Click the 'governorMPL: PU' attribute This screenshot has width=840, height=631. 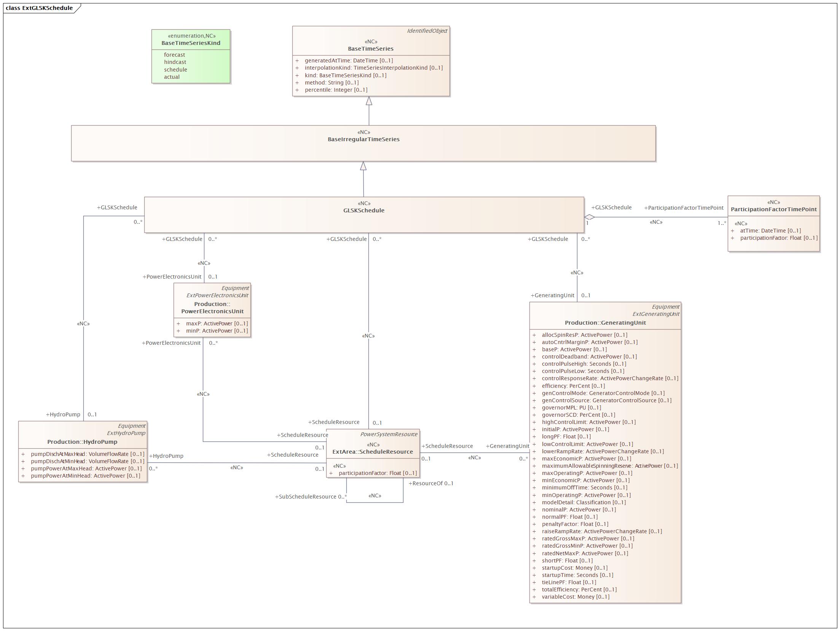click(x=571, y=408)
